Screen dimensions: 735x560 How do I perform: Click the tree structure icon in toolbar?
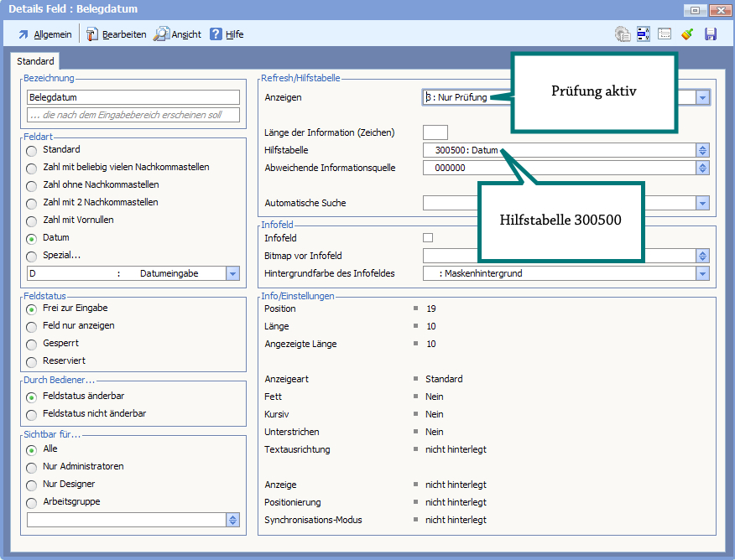click(644, 34)
